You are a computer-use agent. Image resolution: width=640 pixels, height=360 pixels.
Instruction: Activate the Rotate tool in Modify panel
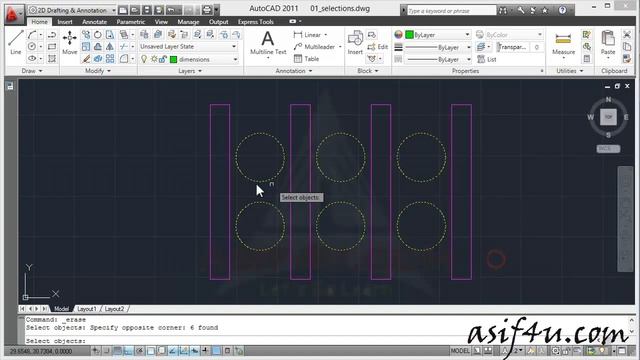pos(98,35)
